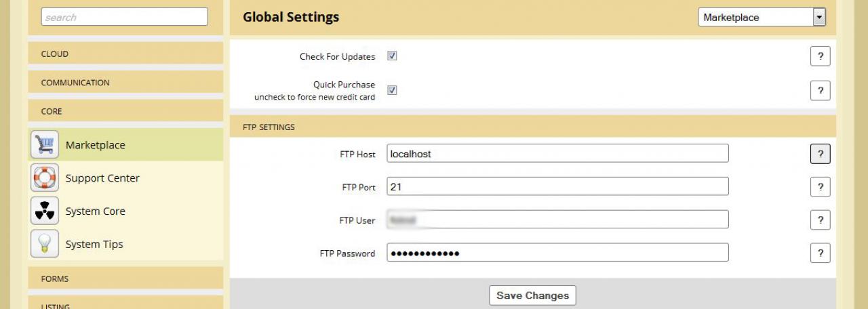Click into the FTP Port field
Screen dimensions: 868x309
point(557,186)
